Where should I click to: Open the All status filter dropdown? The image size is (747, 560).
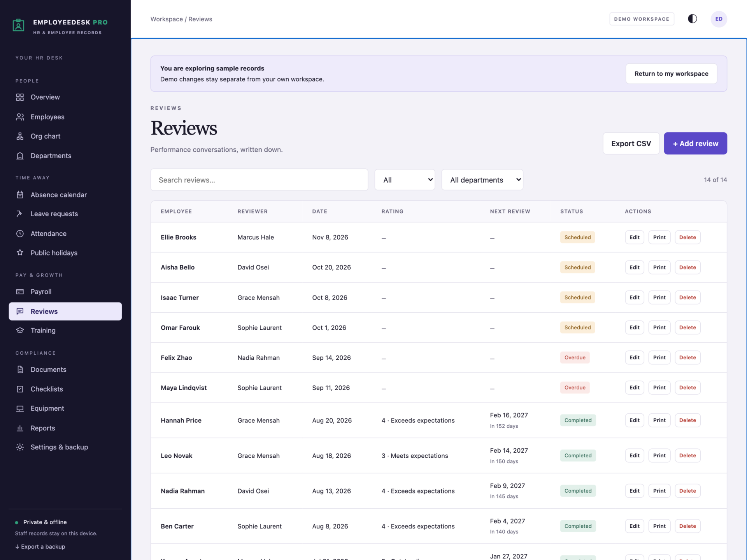(x=405, y=180)
